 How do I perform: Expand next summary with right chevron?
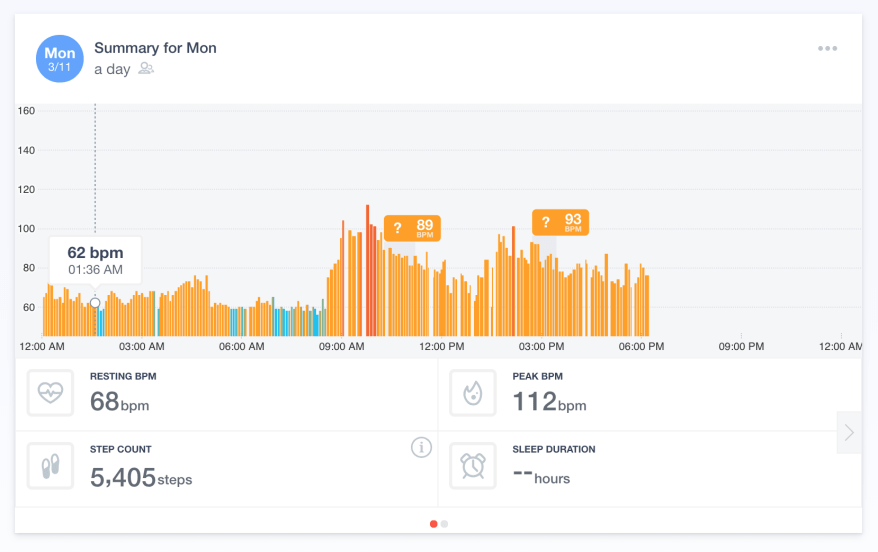[849, 432]
